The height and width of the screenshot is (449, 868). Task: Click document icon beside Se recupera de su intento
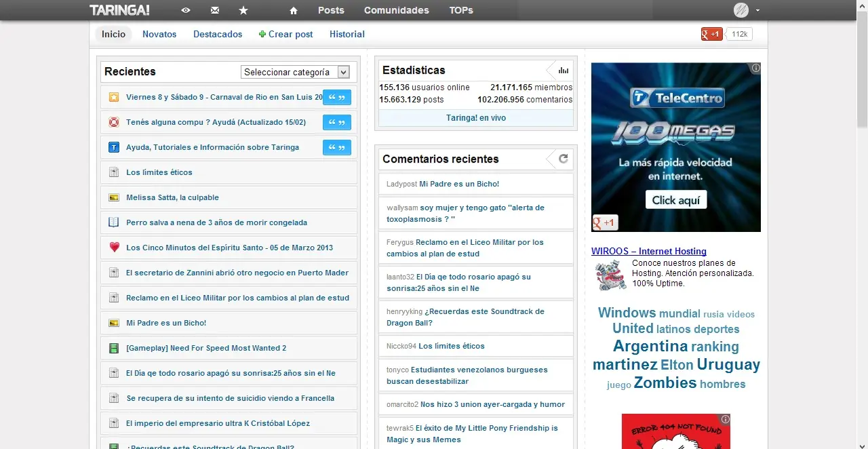pos(114,398)
